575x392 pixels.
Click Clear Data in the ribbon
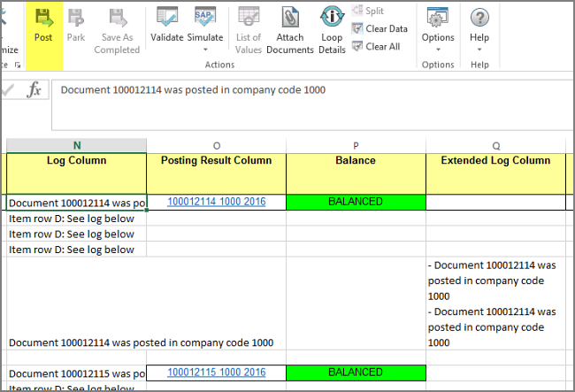pos(379,28)
